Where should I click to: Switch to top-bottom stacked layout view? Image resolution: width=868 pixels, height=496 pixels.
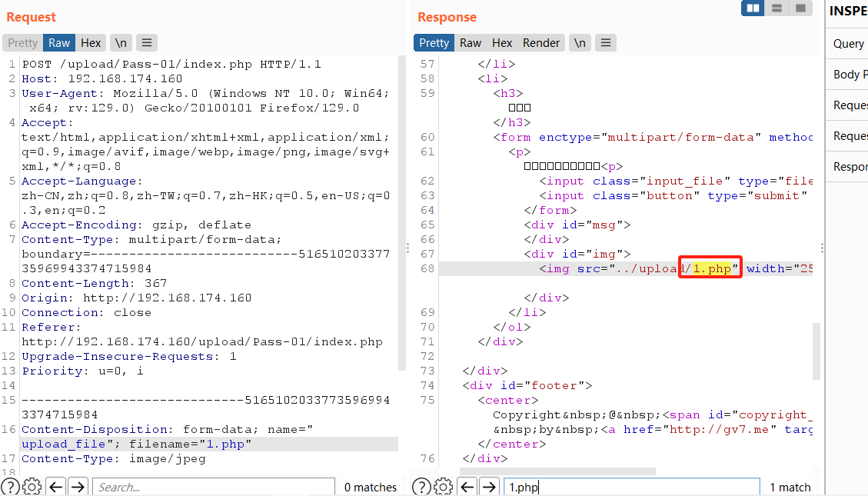tap(777, 8)
